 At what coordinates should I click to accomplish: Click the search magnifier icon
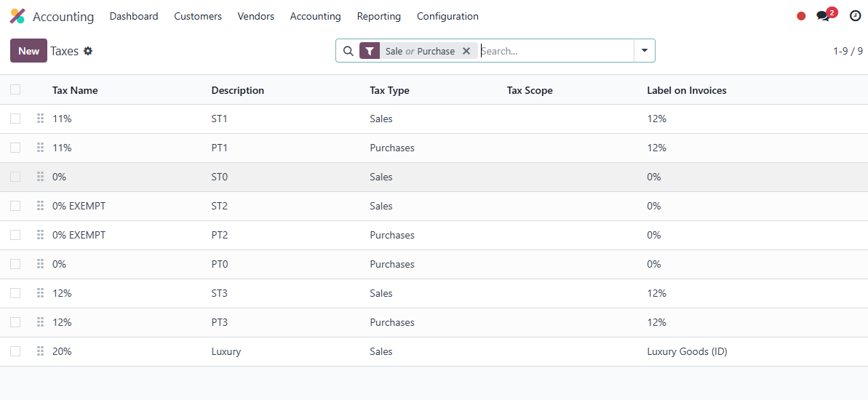[x=349, y=51]
